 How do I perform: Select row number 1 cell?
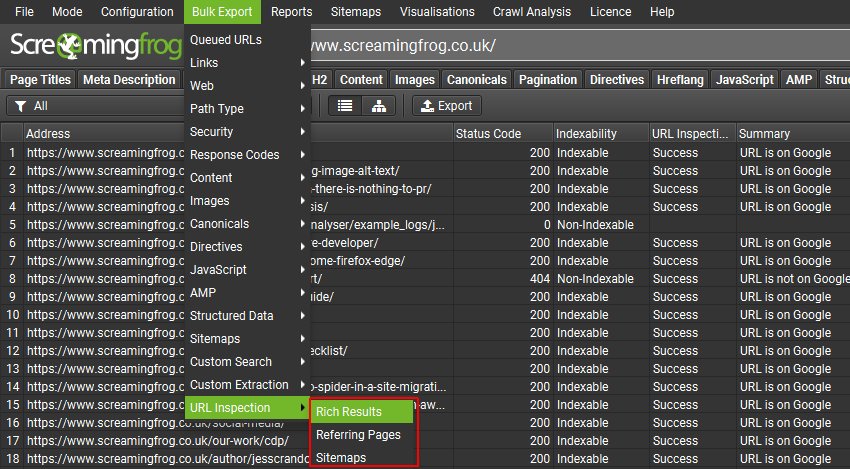point(12,153)
